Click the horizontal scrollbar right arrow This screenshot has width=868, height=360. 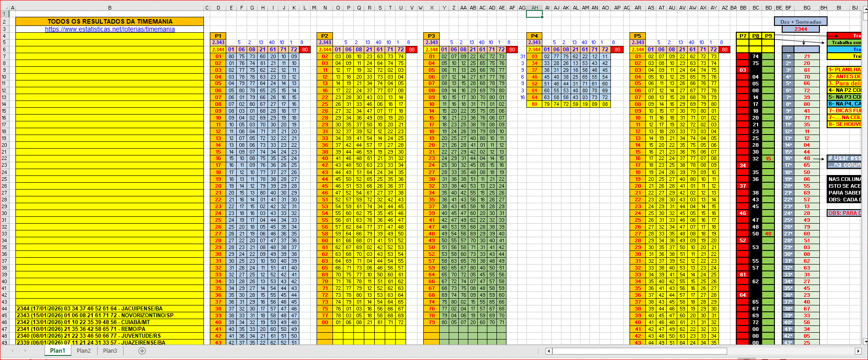pos(858,351)
